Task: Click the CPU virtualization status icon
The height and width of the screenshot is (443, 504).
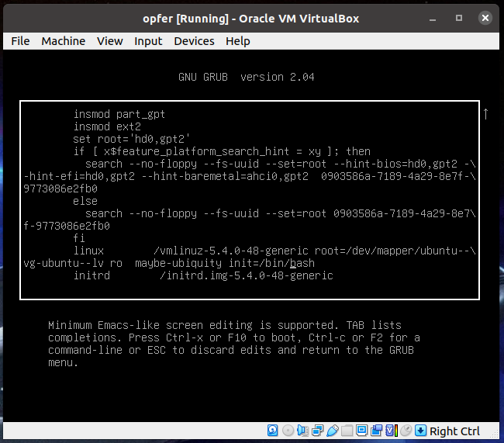Action: [x=391, y=431]
